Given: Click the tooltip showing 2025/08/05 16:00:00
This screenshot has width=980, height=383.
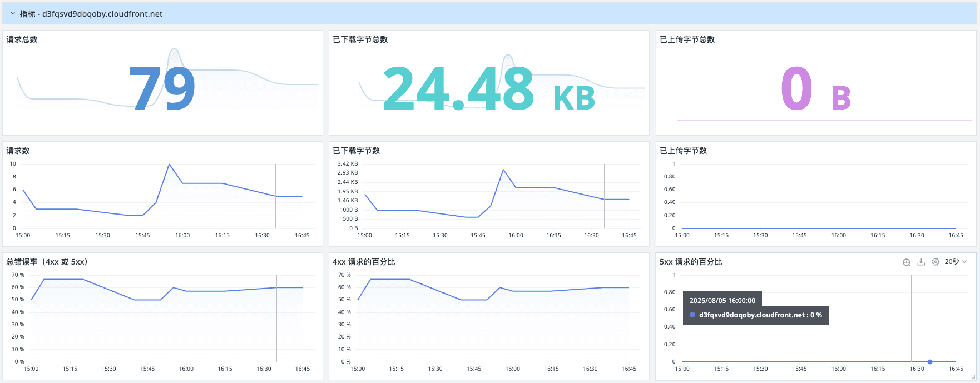Looking at the screenshot, I should (722, 300).
